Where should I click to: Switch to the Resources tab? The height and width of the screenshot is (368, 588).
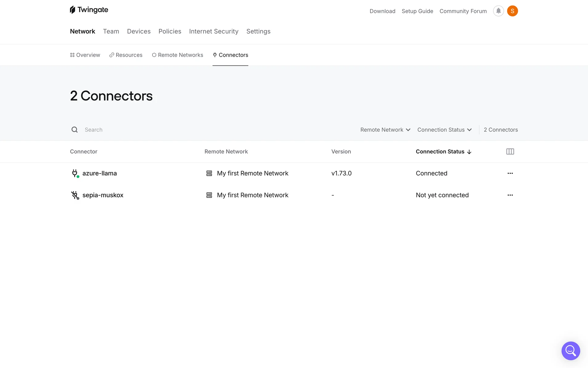[126, 55]
